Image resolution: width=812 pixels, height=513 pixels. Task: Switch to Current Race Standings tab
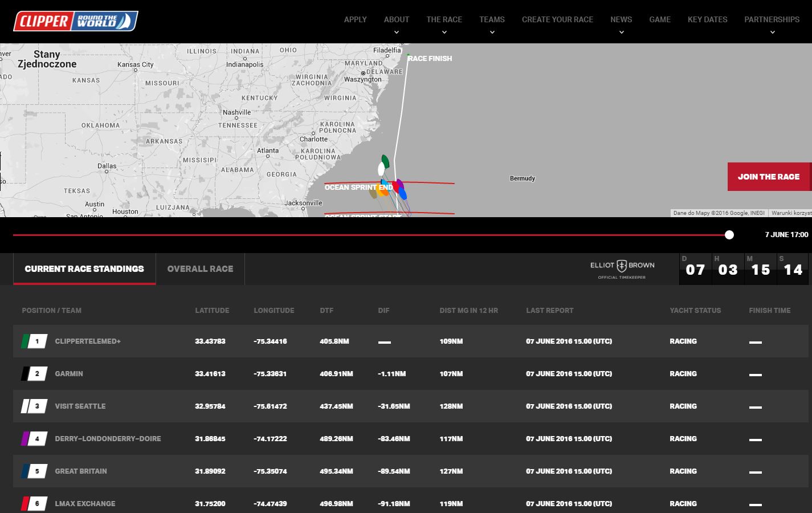coord(84,268)
